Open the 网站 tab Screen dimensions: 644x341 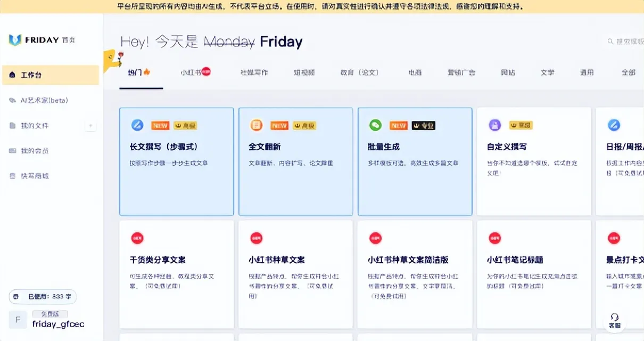tap(508, 72)
